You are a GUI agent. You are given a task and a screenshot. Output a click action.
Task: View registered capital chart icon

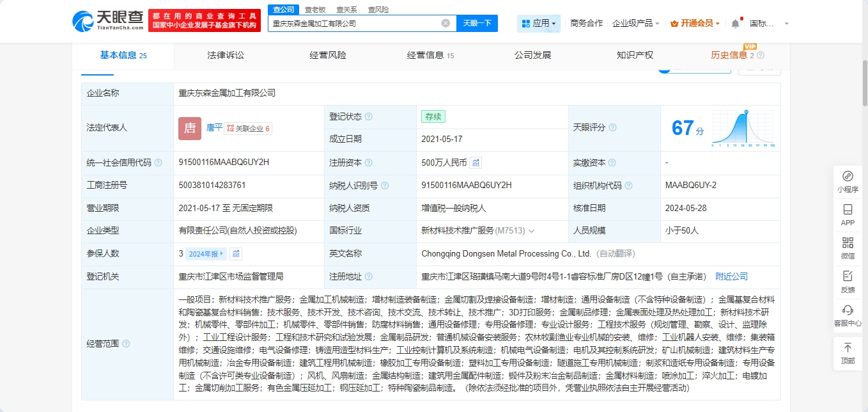tap(476, 162)
